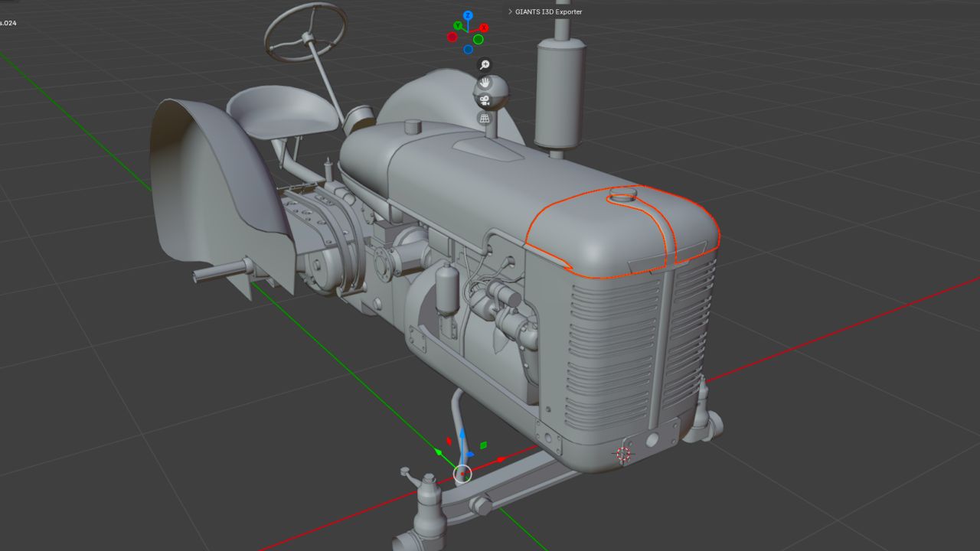
Task: Click the white circle of the move gizmo
Action: (x=462, y=474)
